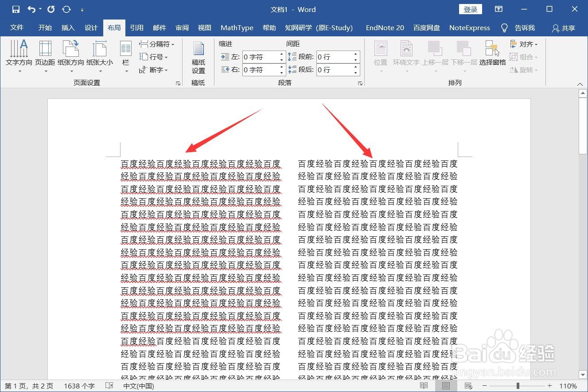Click the zoom slider handle
This screenshot has width=588, height=392.
point(518,386)
